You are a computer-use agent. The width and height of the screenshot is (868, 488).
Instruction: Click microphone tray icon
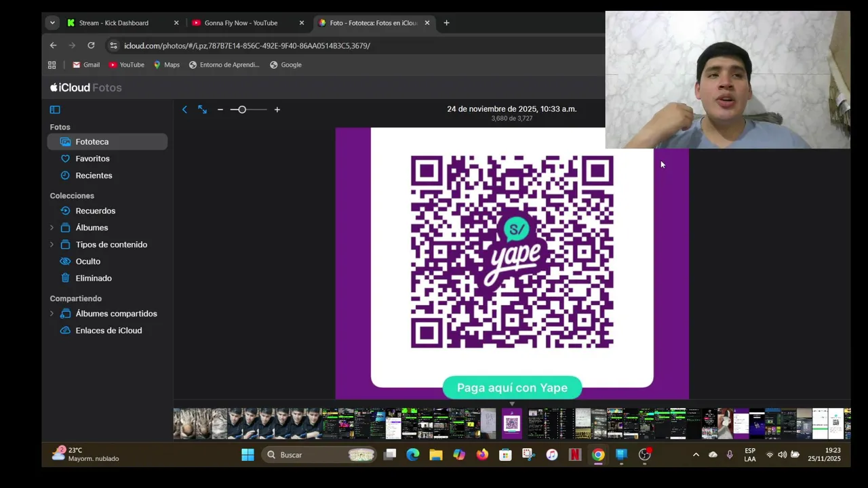coord(730,455)
